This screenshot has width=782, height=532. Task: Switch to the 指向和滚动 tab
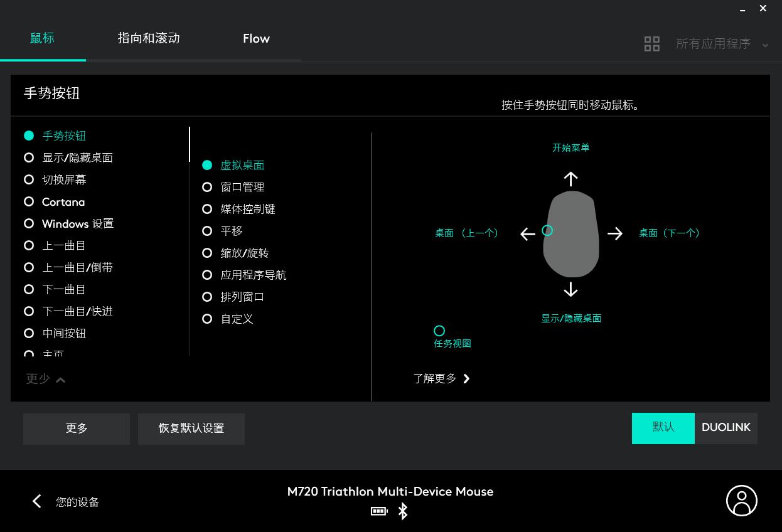(148, 38)
